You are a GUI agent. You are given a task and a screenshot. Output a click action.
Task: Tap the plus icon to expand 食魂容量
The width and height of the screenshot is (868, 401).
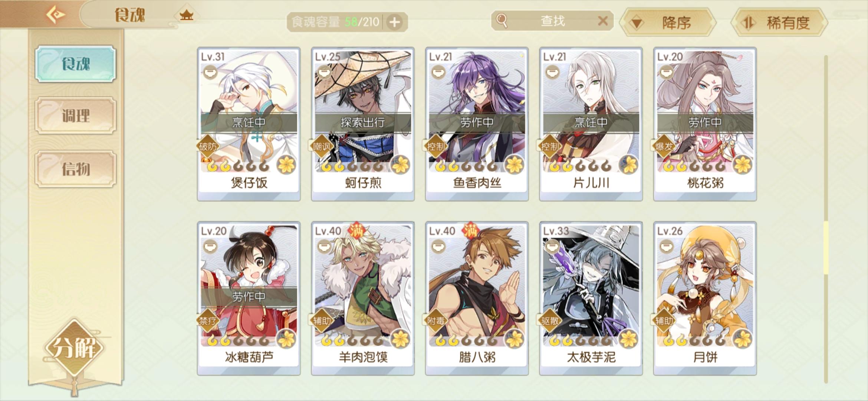point(394,22)
